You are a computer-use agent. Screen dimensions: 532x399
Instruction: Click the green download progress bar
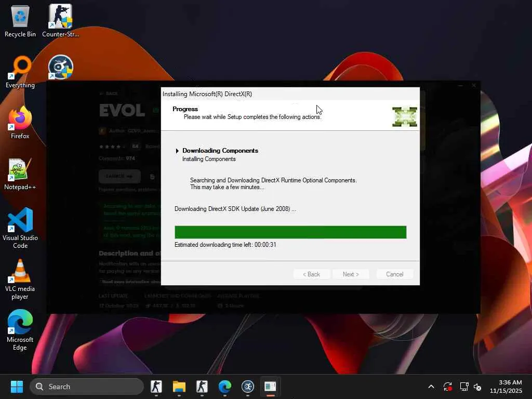click(x=290, y=232)
